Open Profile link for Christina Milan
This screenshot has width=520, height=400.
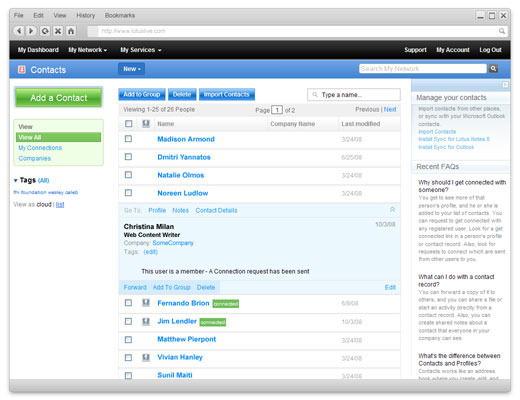(157, 210)
